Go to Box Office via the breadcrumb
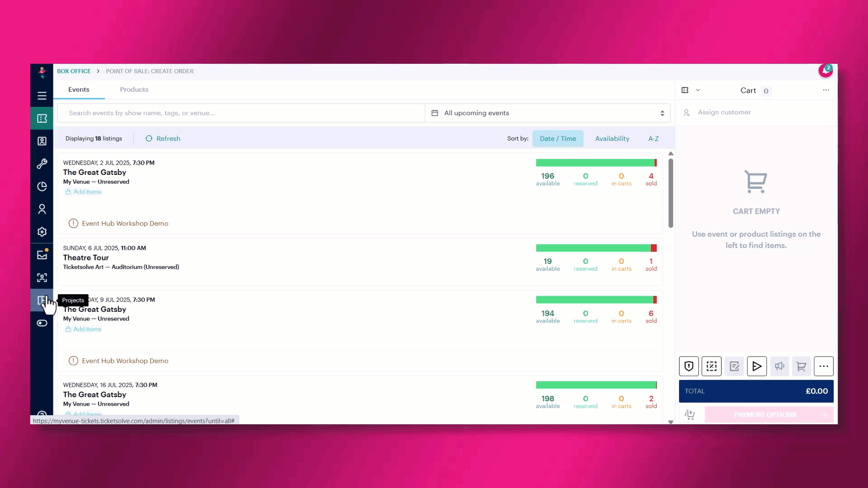868x488 pixels. coord(74,71)
